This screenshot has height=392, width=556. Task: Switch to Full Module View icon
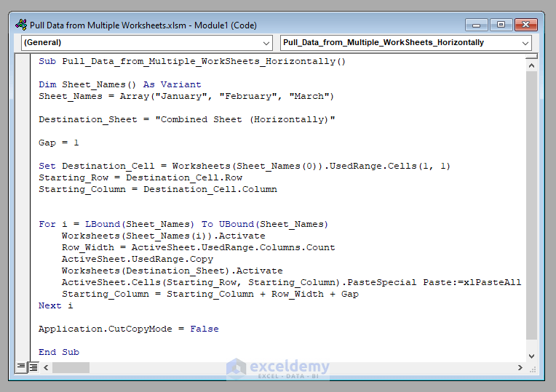(x=33, y=367)
